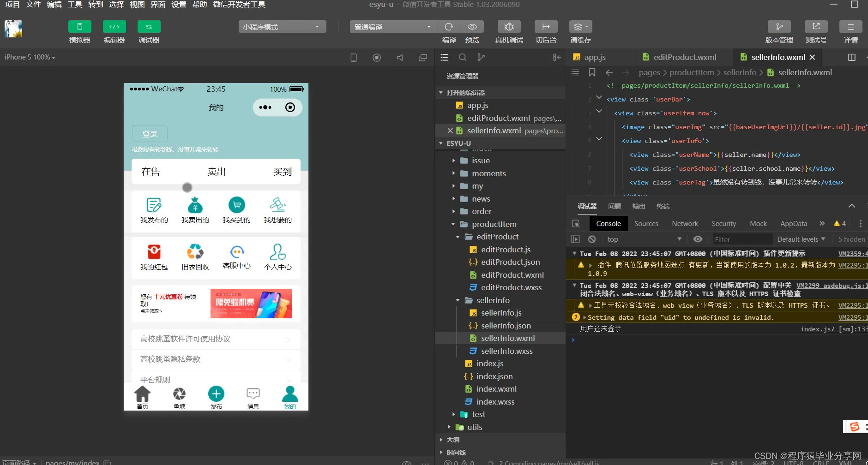Open the clear cache dropdown
Screen dimensions: 868x465
coord(580,27)
